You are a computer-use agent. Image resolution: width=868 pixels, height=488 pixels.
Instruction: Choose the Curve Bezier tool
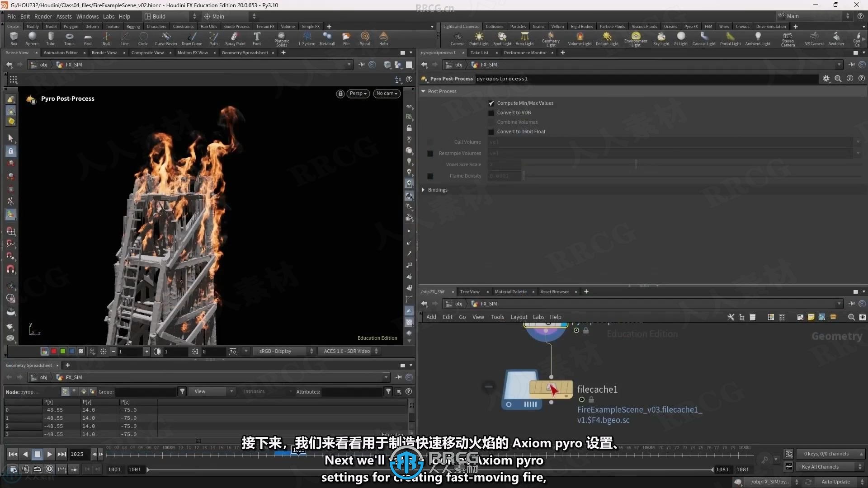click(x=166, y=38)
